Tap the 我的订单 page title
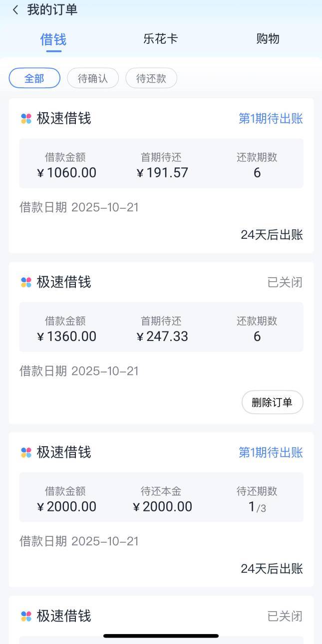 pyautogui.click(x=52, y=10)
